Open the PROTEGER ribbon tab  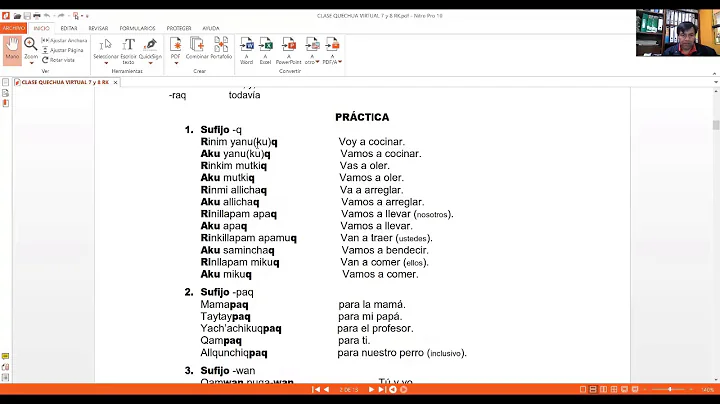click(x=179, y=28)
